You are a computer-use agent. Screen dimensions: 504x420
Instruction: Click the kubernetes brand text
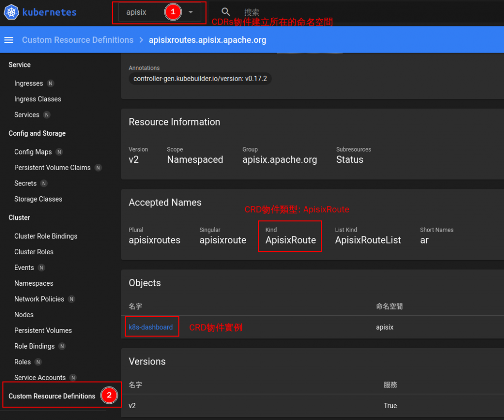pos(50,12)
